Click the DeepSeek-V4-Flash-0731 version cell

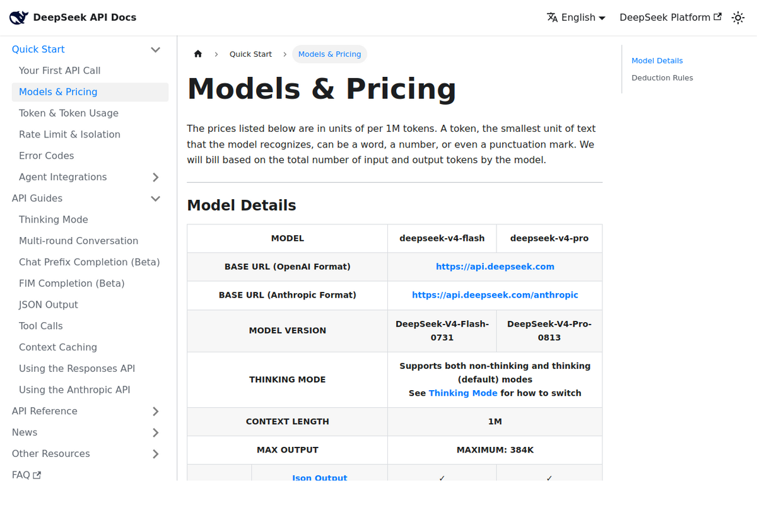[x=442, y=331]
